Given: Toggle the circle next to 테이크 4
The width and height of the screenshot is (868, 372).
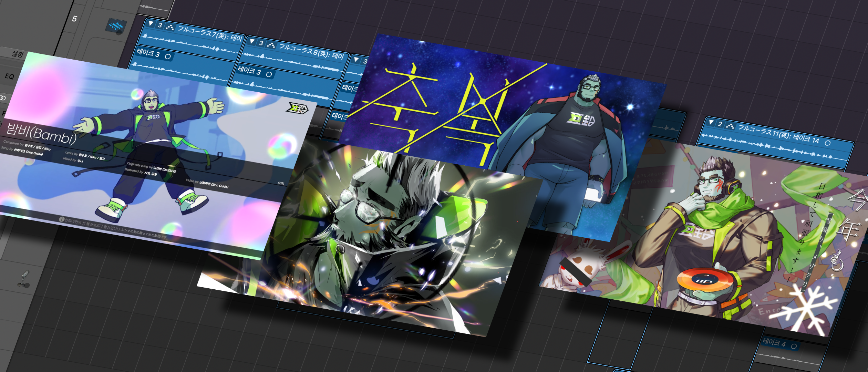Looking at the screenshot, I should (794, 346).
